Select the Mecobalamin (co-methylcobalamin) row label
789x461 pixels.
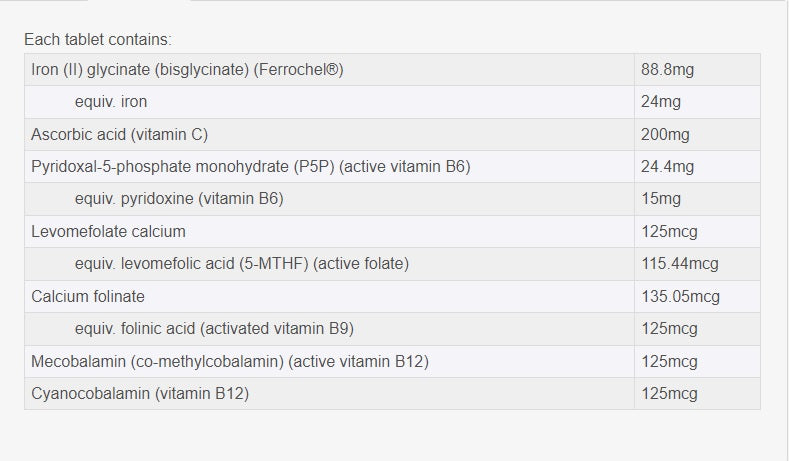point(230,361)
